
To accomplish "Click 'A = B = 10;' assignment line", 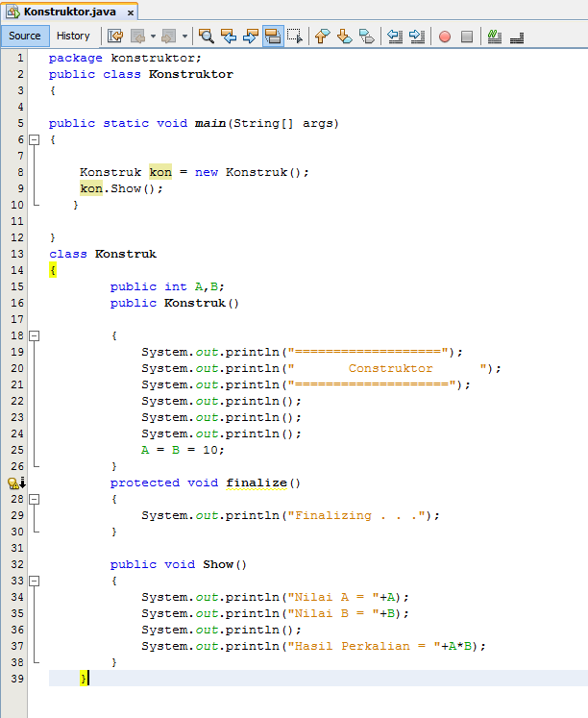I will pyautogui.click(x=183, y=450).
